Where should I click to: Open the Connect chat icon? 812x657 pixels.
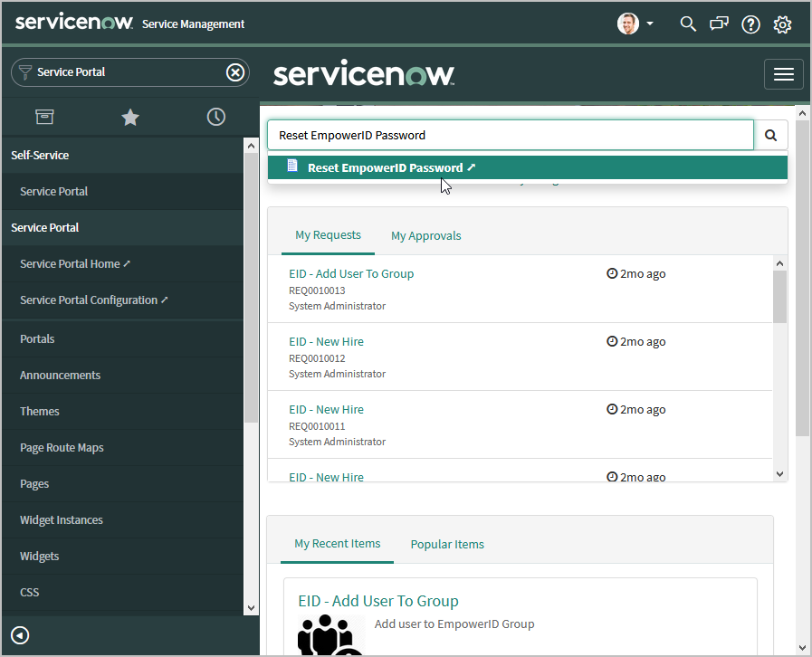click(720, 24)
